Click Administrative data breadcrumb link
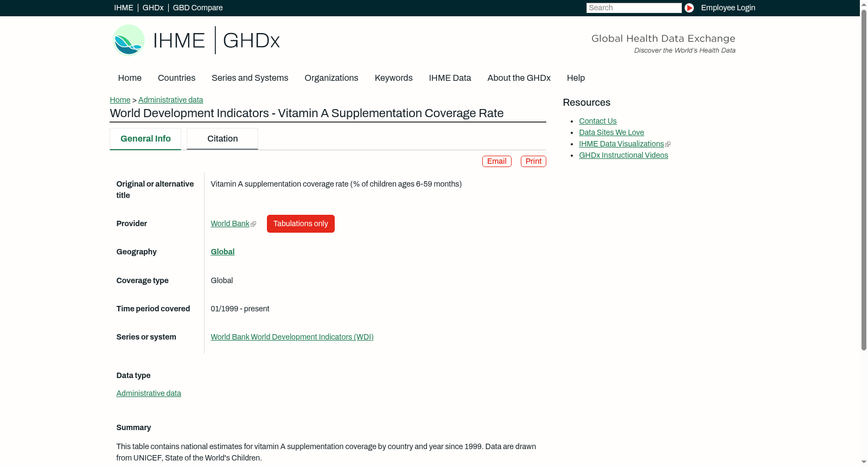868x467 pixels. point(171,100)
